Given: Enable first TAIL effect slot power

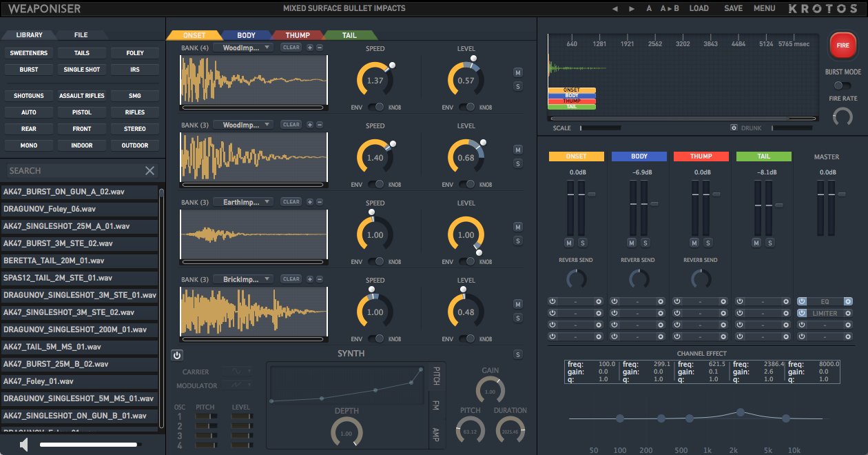Looking at the screenshot, I should (x=739, y=301).
